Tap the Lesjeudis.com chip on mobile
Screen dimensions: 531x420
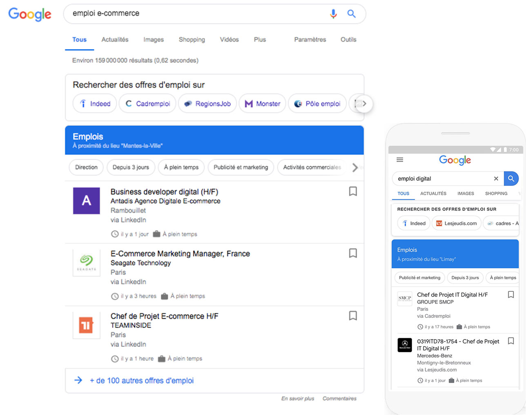click(456, 223)
